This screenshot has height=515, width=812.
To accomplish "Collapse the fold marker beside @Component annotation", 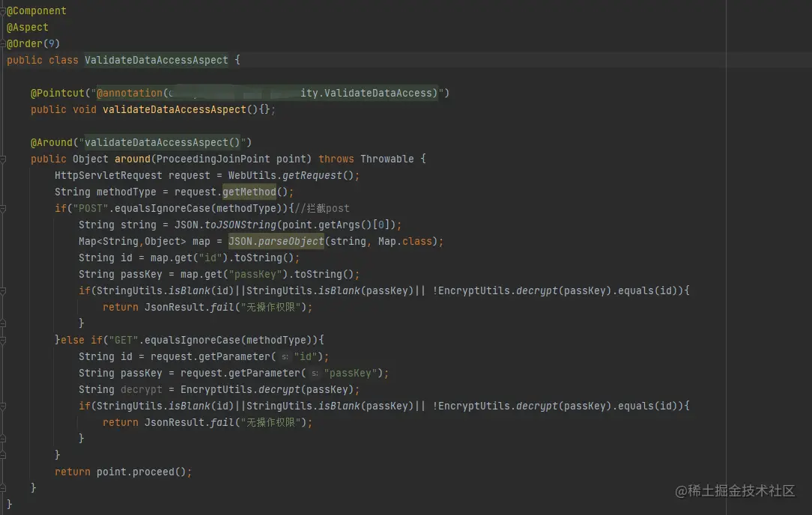I will (2, 11).
